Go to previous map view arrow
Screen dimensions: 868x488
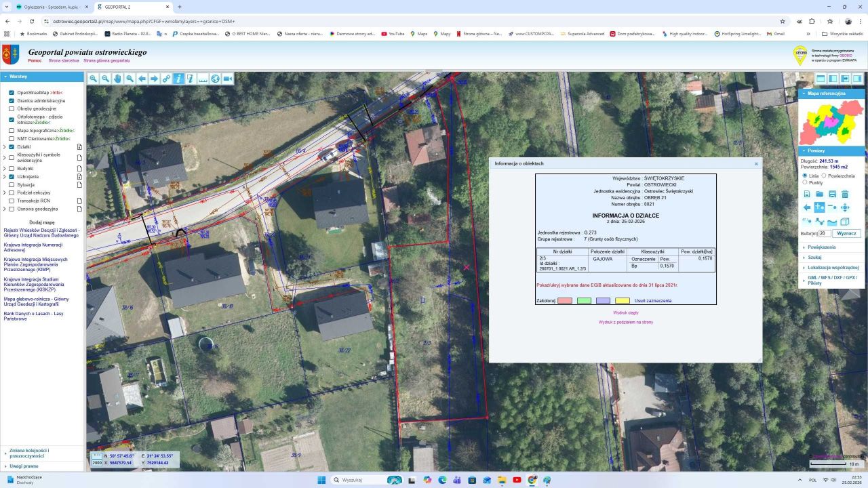142,79
